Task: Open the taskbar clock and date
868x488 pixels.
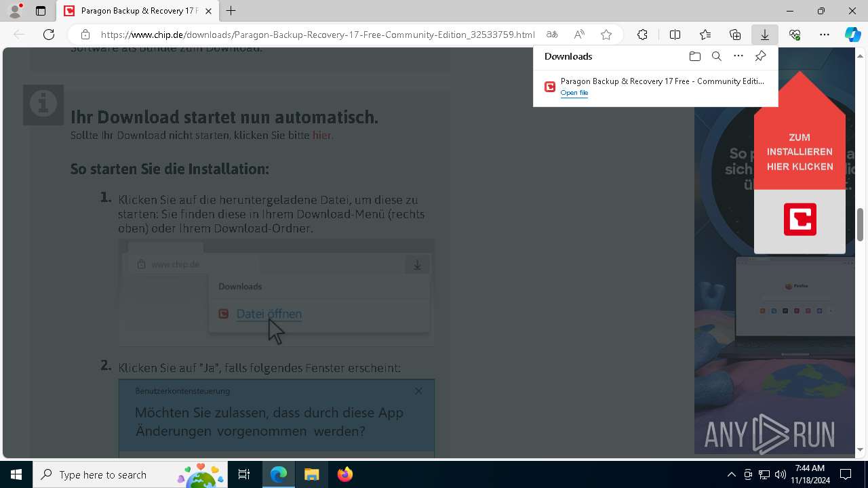Action: click(810, 474)
